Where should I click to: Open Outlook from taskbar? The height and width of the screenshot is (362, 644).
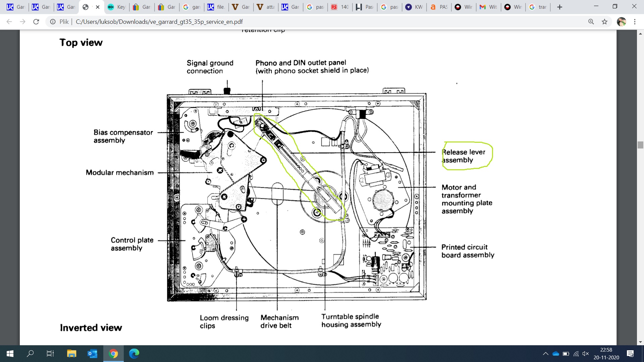[x=92, y=353]
